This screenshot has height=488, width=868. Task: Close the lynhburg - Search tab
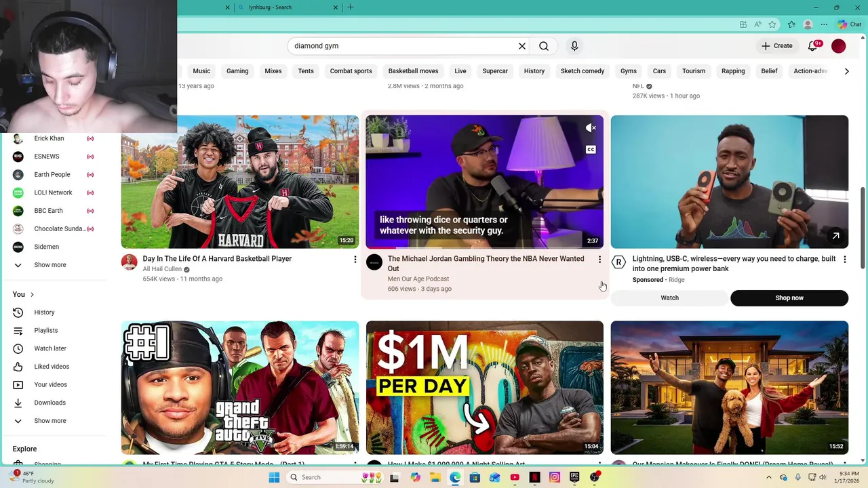point(335,7)
